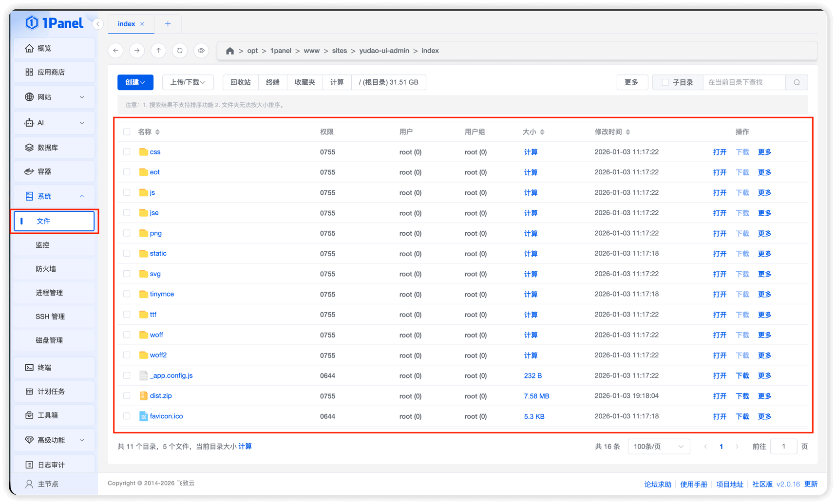
Task: Go up to parent directory arrow
Action: (158, 51)
